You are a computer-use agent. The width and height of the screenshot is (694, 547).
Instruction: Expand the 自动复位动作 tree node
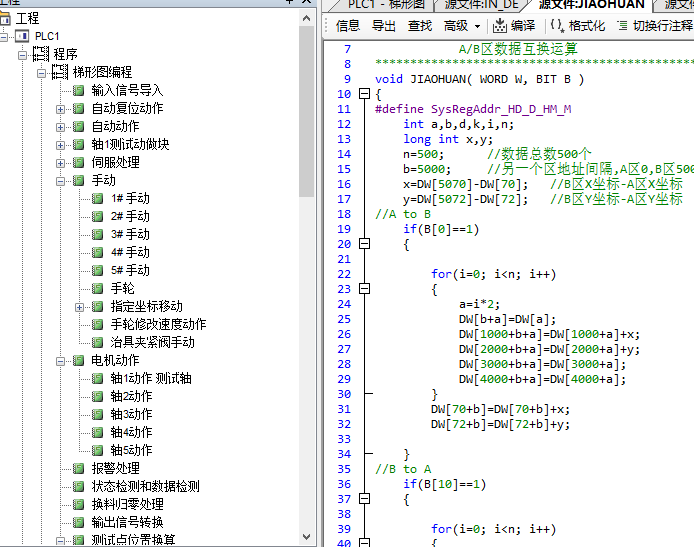click(x=60, y=108)
